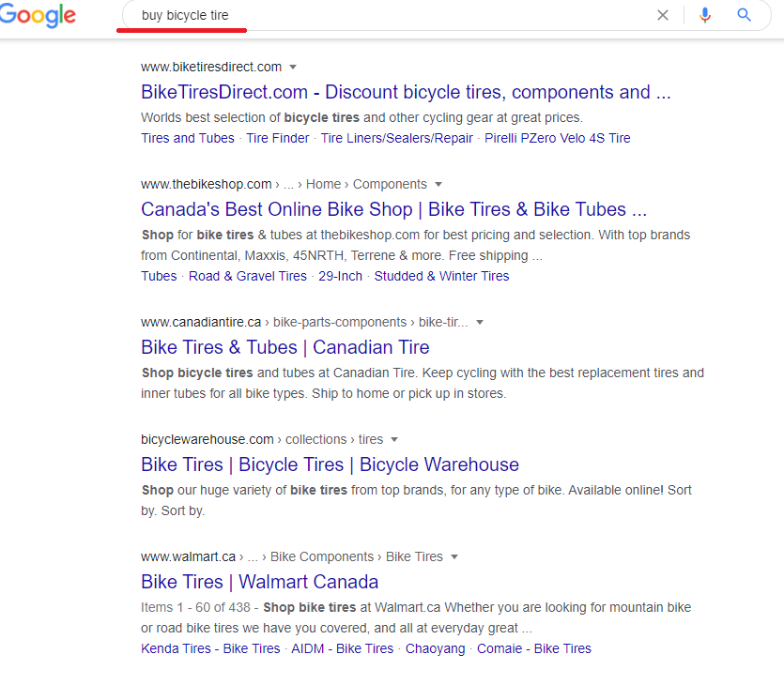
Task: Click the www.canadiantire.ca URL text
Action: click(201, 322)
